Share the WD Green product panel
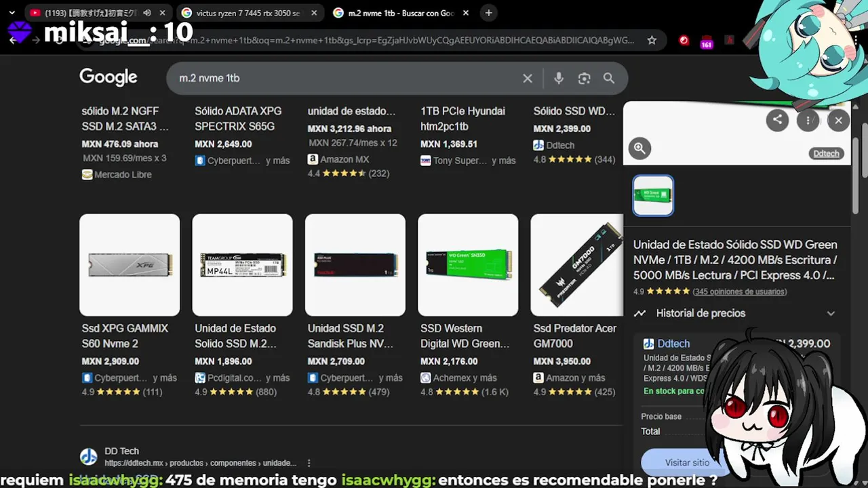 tap(777, 120)
